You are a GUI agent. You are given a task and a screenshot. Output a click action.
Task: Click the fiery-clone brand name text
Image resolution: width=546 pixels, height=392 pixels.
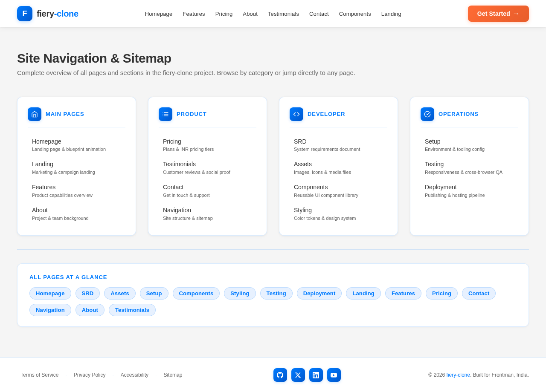[58, 14]
